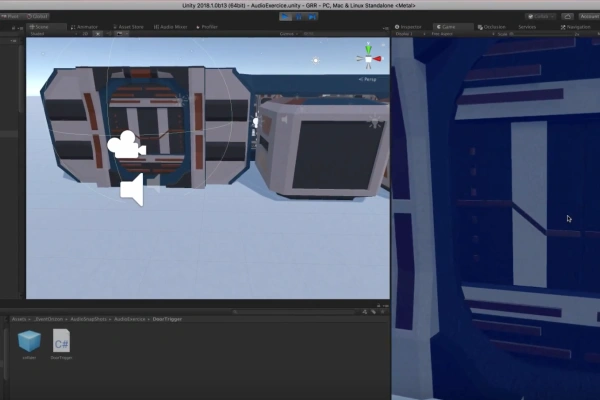
Task: Go to AudioSnapShots folder in breadcrumb
Action: [x=88, y=319]
